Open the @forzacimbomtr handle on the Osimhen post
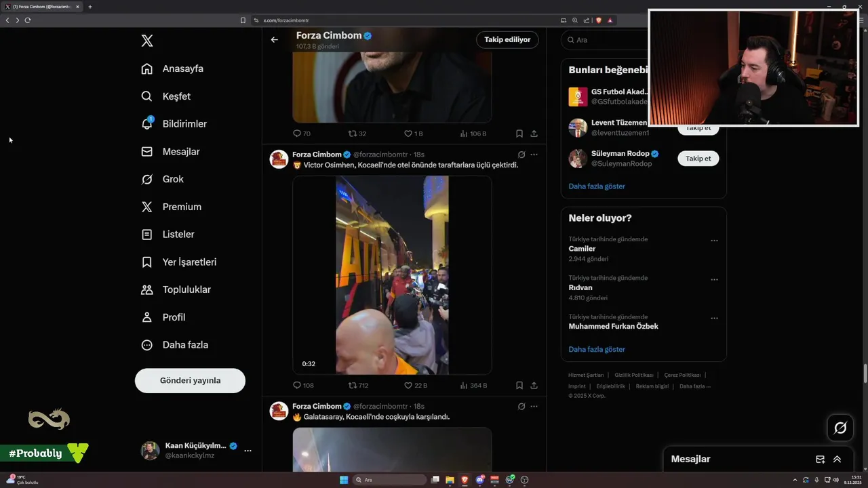 380,155
